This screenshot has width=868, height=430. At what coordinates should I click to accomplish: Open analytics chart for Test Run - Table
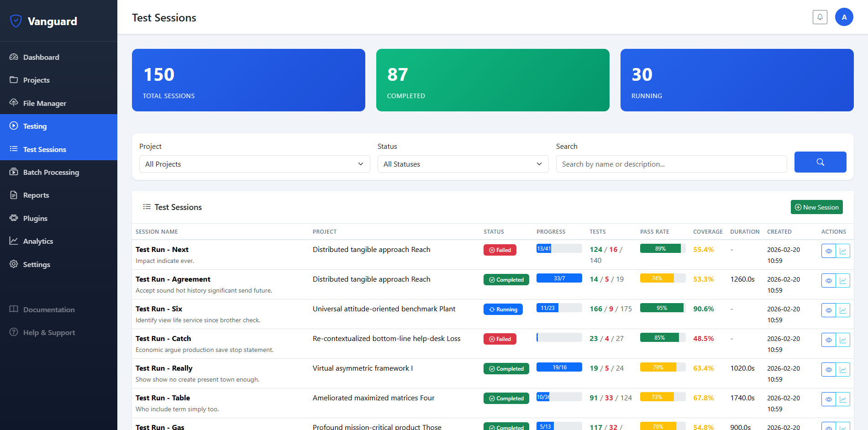(x=843, y=399)
